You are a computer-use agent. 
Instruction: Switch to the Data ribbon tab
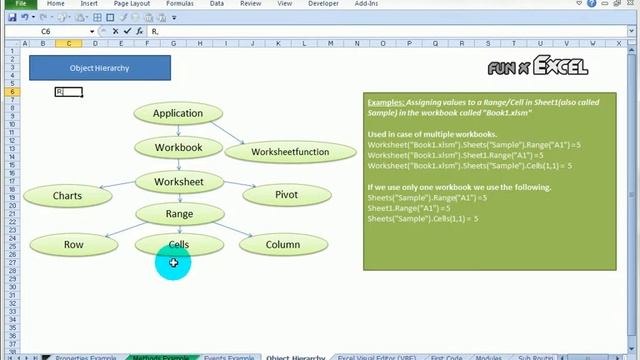[217, 4]
